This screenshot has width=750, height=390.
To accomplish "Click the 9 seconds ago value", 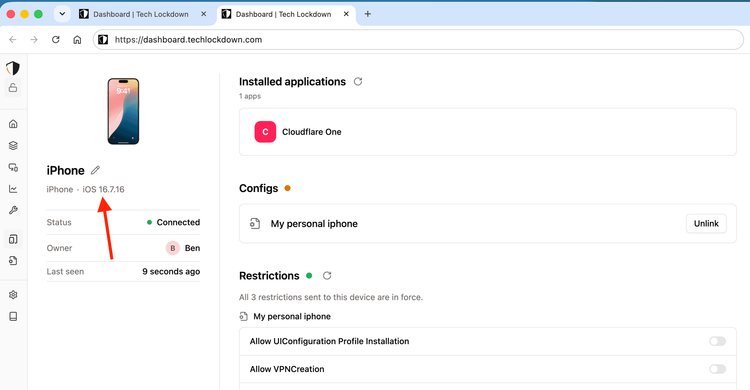I will click(171, 271).
